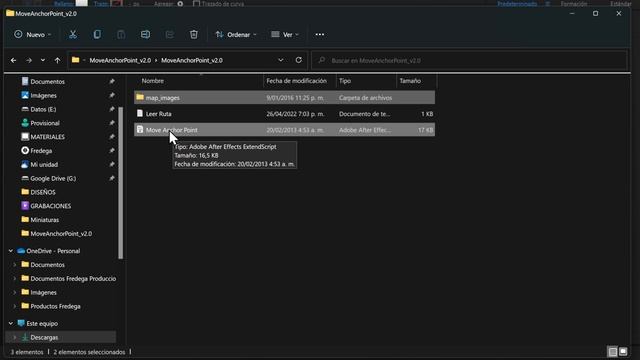Expand OneDrive Documentos folder
The image size is (640, 360).
click(15, 265)
